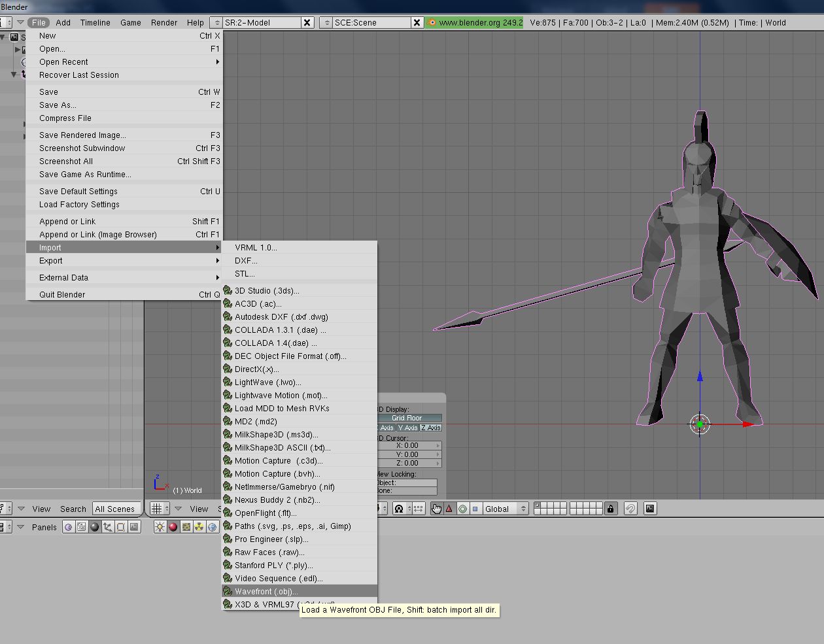824x644 pixels.
Task: Expand the Export submenu
Action: click(x=124, y=261)
